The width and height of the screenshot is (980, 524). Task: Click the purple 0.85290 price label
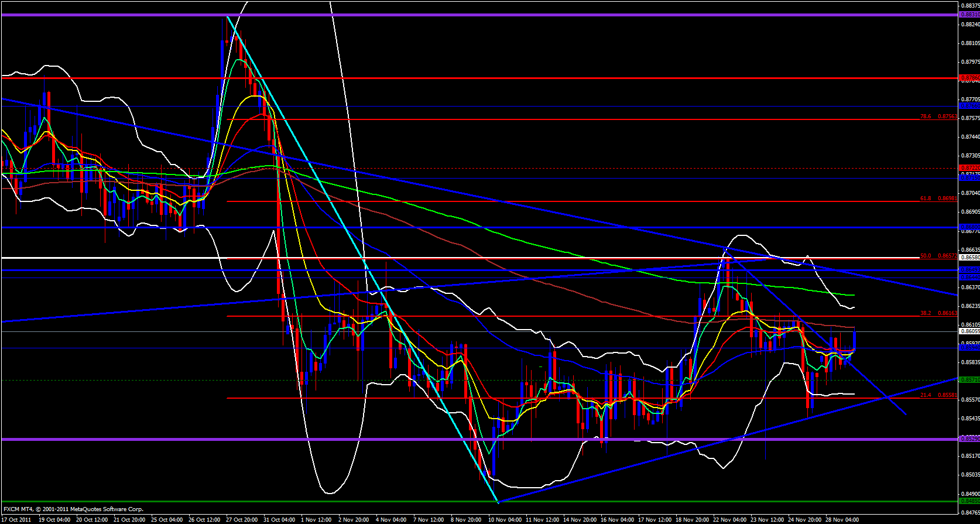[x=969, y=439]
